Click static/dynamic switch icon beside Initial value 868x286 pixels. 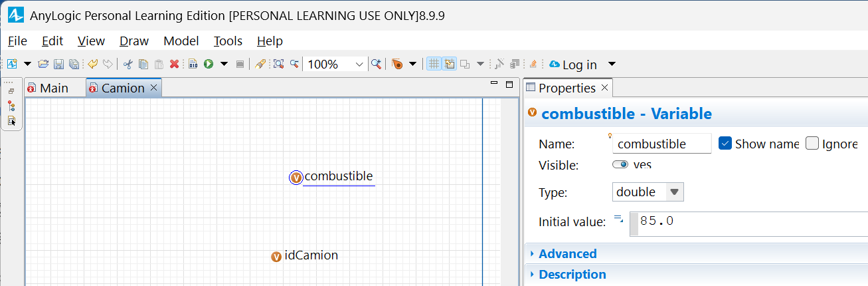pyautogui.click(x=618, y=217)
